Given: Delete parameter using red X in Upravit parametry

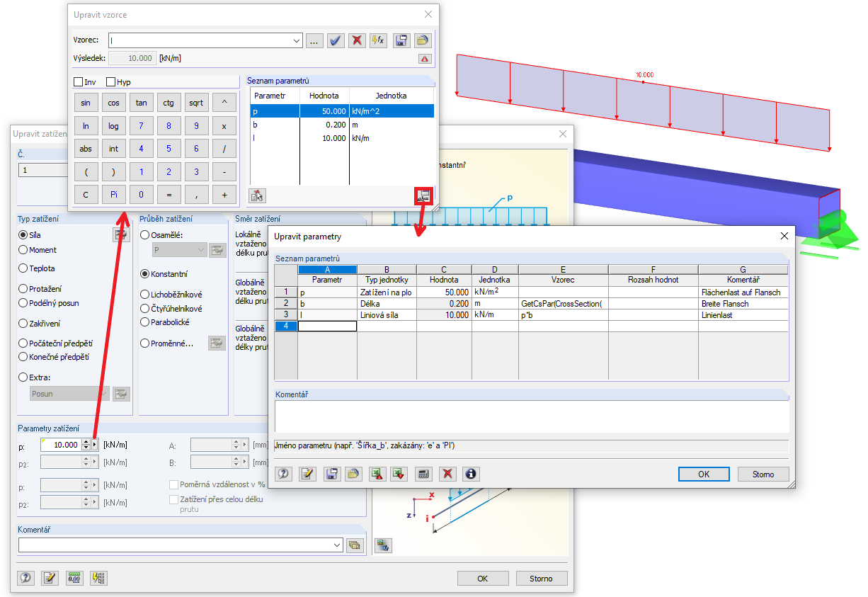Looking at the screenshot, I should 447,473.
